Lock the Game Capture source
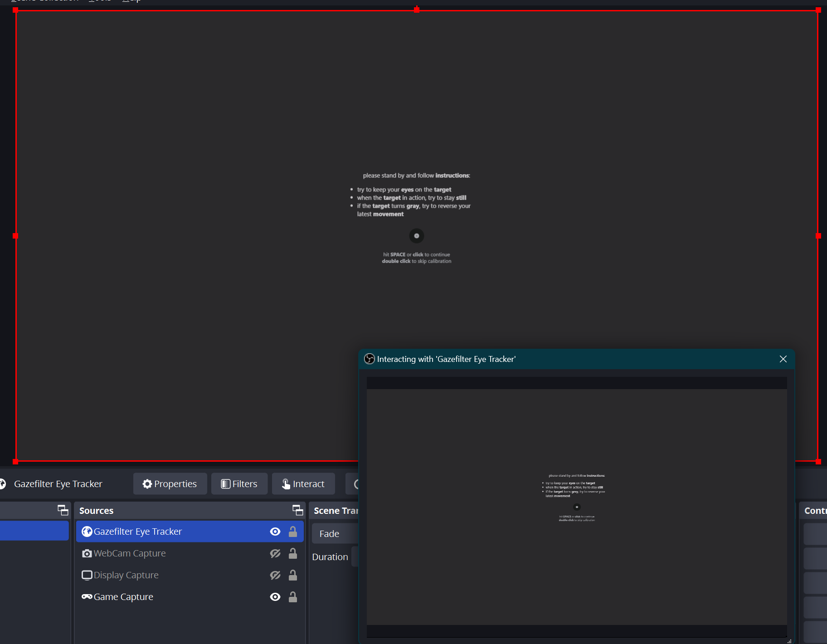 coord(292,597)
